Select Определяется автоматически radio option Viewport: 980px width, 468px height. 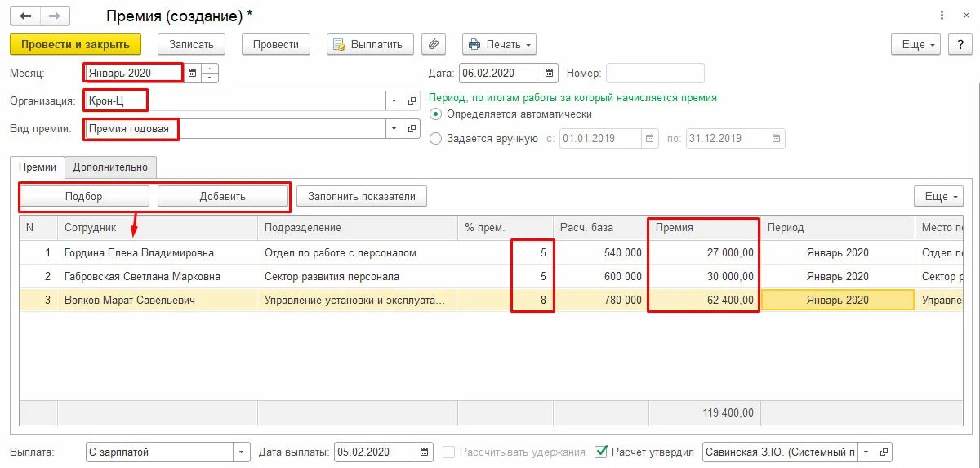(435, 114)
